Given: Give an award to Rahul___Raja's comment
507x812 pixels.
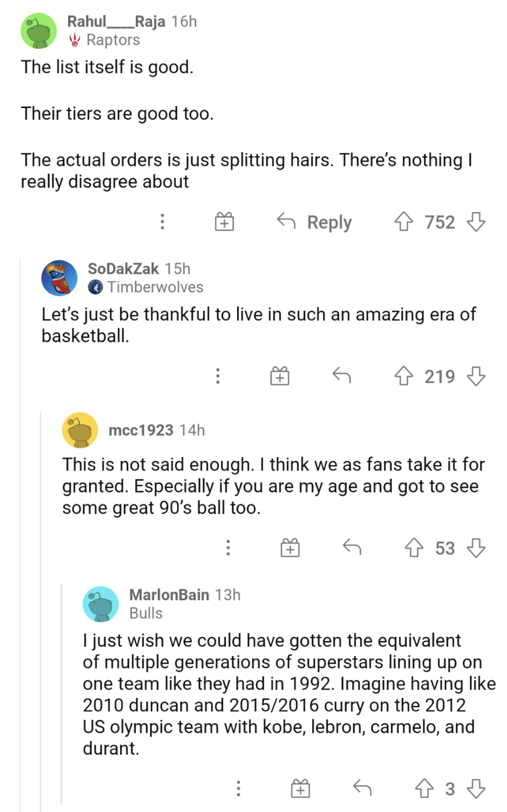Looking at the screenshot, I should (225, 222).
